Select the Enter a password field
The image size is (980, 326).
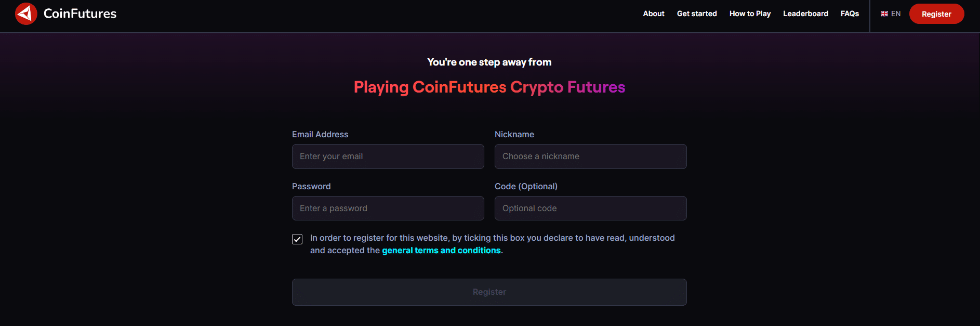tap(388, 208)
